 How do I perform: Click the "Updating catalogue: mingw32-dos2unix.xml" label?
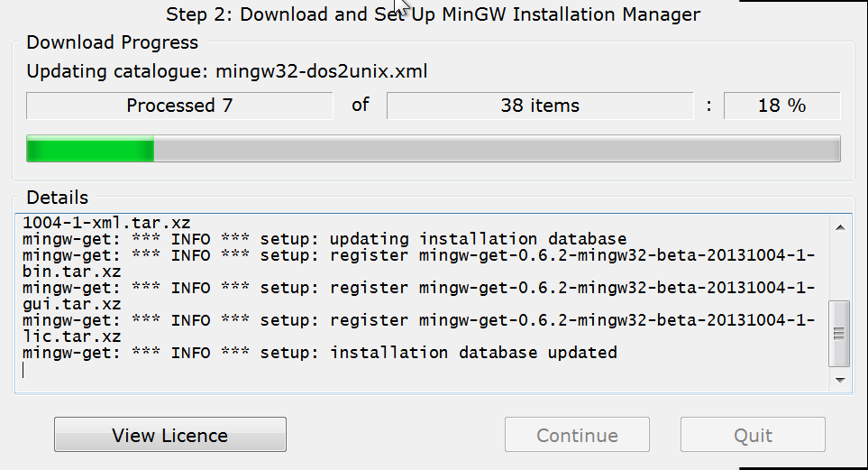[226, 71]
